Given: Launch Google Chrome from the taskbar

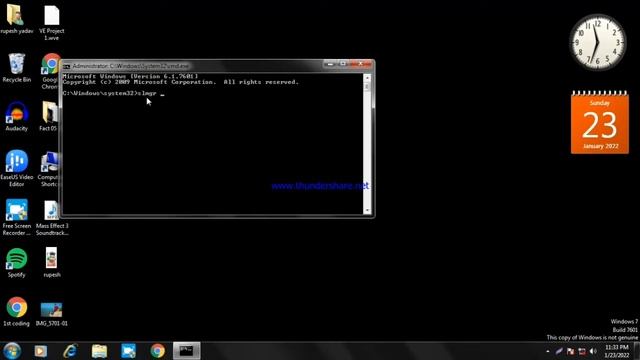Looking at the screenshot, I should coord(158,351).
